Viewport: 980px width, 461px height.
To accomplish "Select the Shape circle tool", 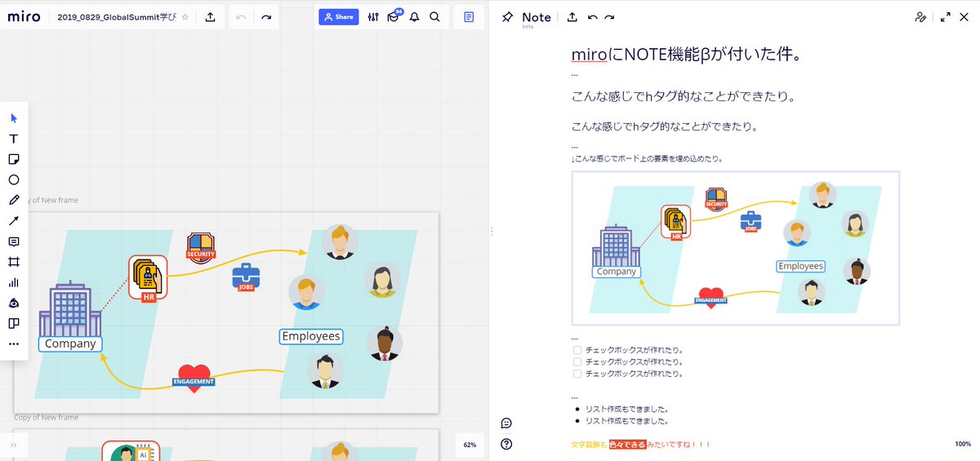I will coord(14,180).
